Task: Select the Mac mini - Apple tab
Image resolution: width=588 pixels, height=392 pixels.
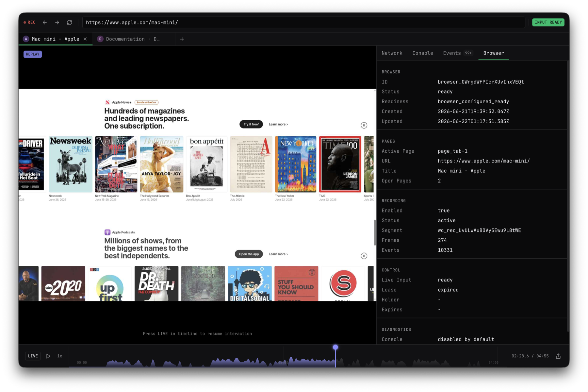Action: (x=56, y=39)
